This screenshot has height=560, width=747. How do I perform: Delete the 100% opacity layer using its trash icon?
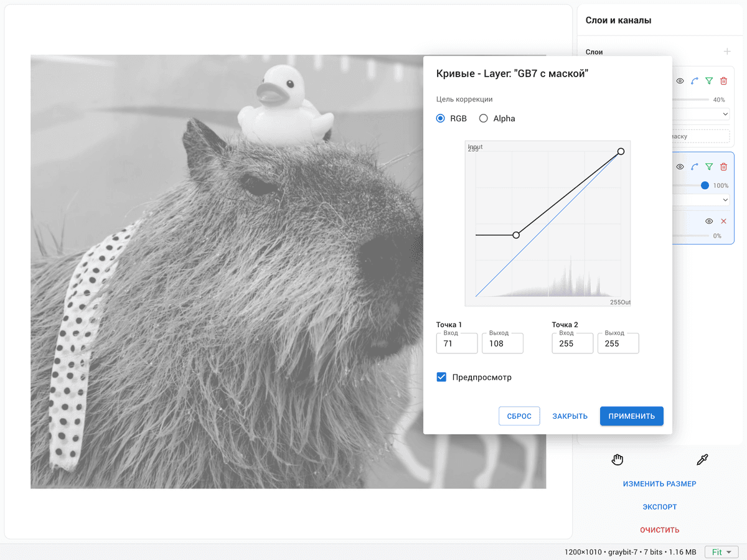pyautogui.click(x=723, y=167)
